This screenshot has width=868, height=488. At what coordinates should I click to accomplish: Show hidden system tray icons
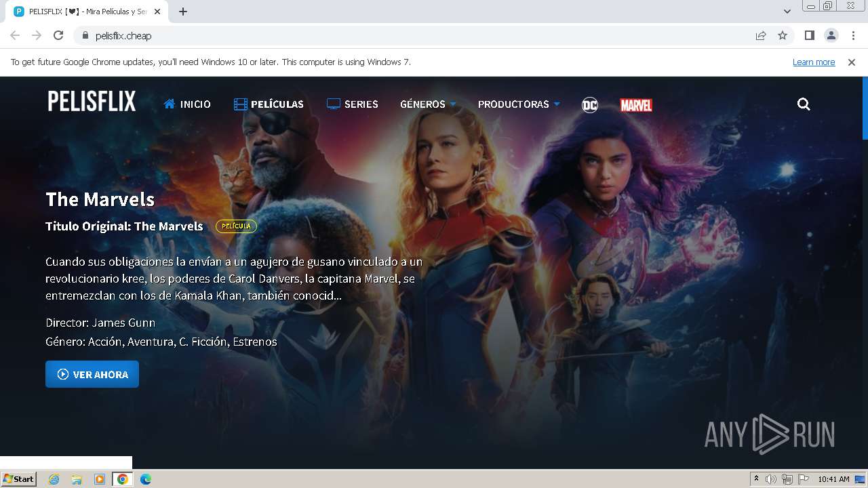point(757,479)
